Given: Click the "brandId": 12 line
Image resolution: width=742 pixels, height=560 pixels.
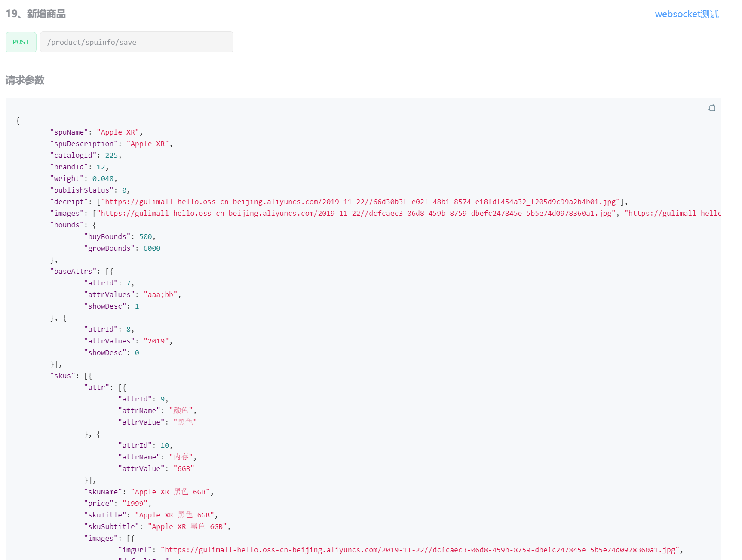Looking at the screenshot, I should point(80,167).
